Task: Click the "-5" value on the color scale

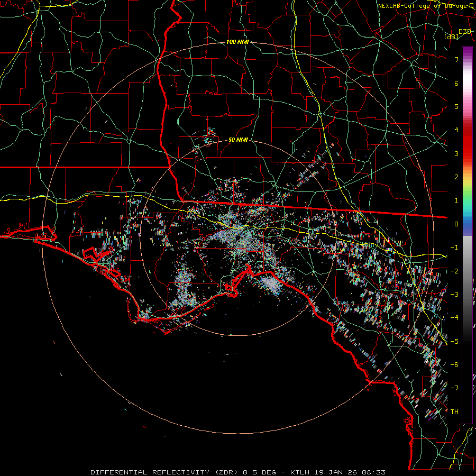Action: (454, 342)
